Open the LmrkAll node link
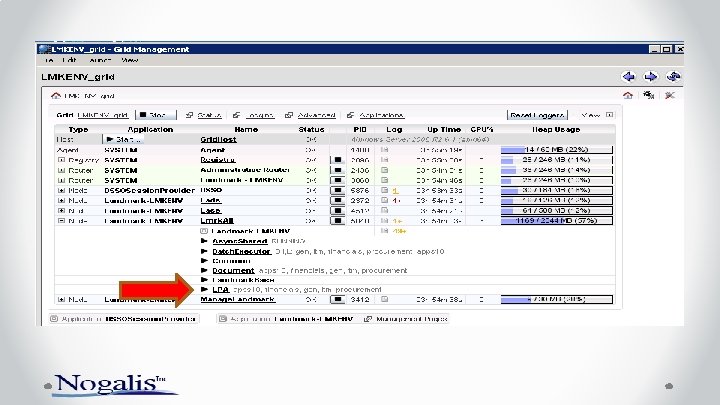Screen dimensions: 720x405 217,220
